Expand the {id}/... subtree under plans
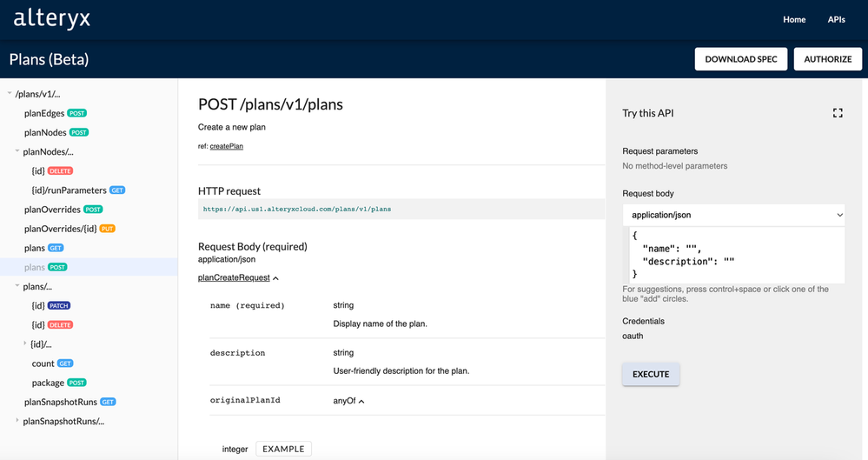Viewport: 868px width, 460px height. [25, 343]
